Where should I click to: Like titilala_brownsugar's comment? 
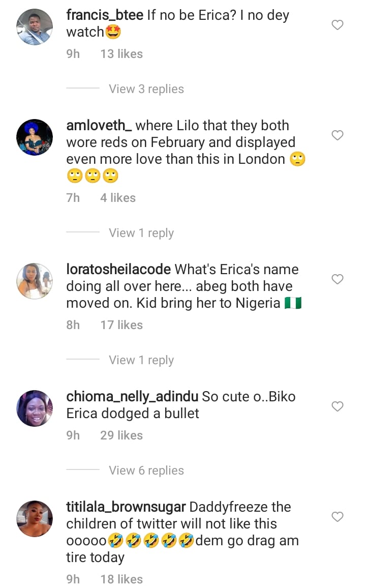[x=338, y=517]
